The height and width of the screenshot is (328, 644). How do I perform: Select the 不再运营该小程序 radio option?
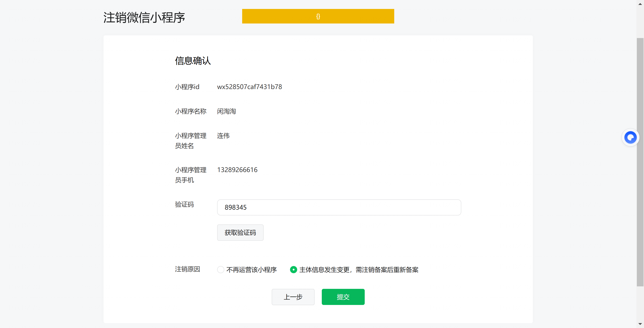point(220,270)
